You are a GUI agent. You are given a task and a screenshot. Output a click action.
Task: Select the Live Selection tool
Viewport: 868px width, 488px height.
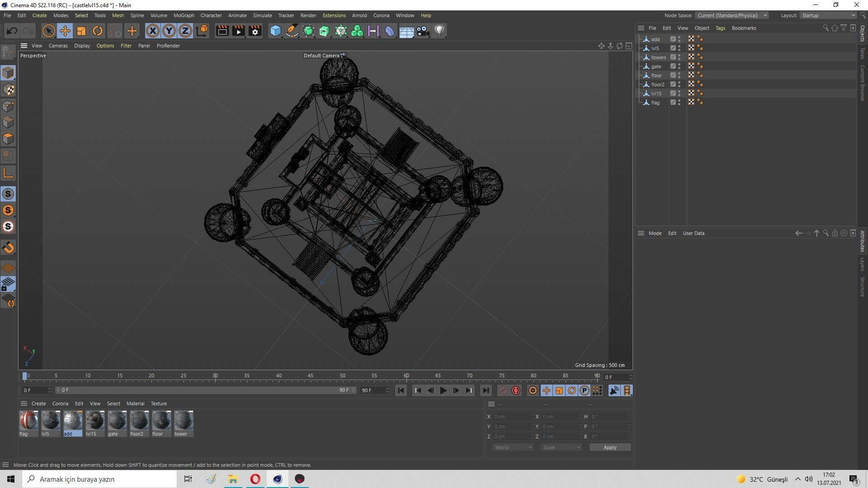[48, 31]
